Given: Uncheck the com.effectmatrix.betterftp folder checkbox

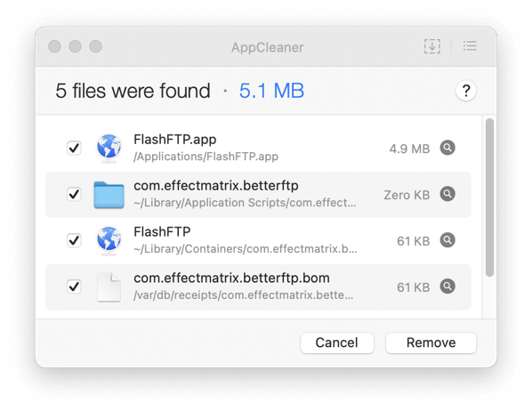Looking at the screenshot, I should coord(74,194).
